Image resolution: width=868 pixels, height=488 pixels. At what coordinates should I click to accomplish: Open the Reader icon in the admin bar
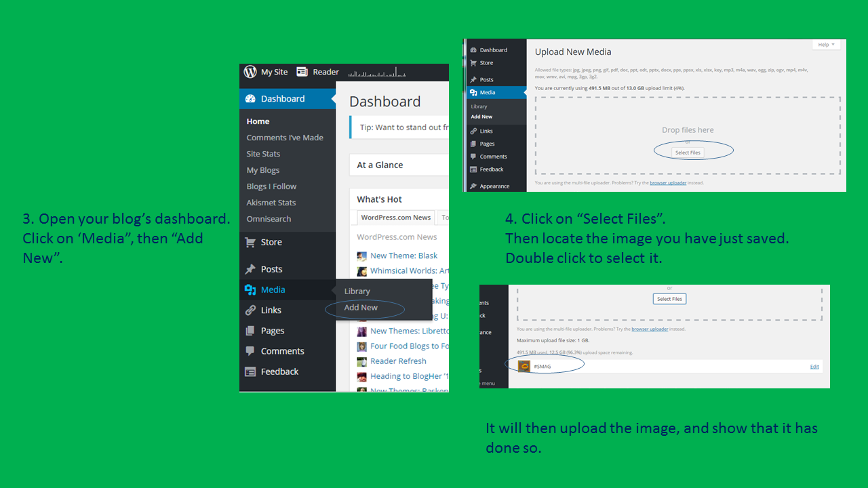click(302, 72)
